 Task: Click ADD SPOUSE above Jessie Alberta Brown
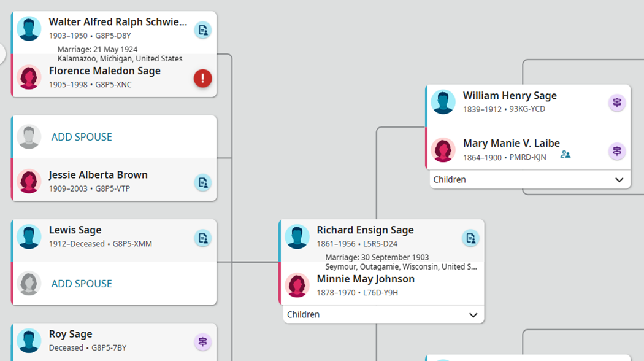(x=82, y=137)
